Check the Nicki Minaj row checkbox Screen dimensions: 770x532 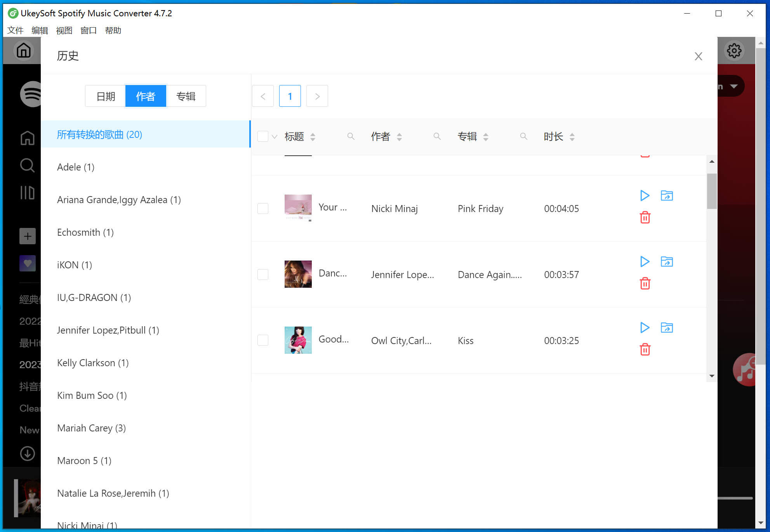[263, 209]
